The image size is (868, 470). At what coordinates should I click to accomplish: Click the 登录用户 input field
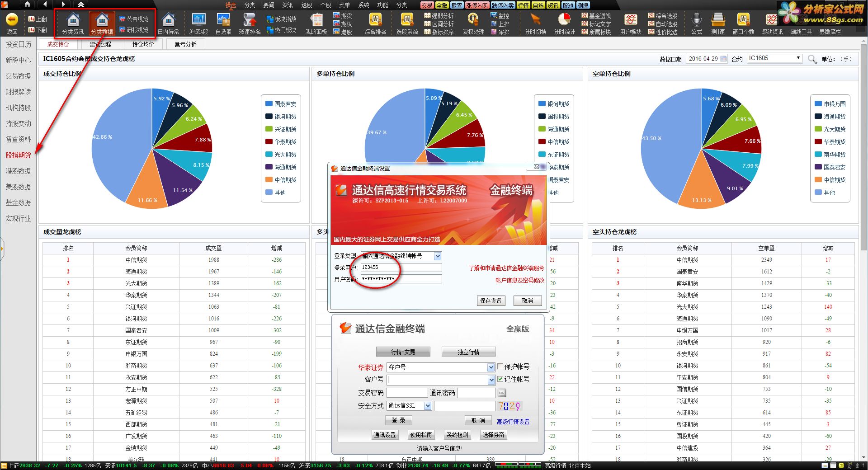(x=401, y=268)
